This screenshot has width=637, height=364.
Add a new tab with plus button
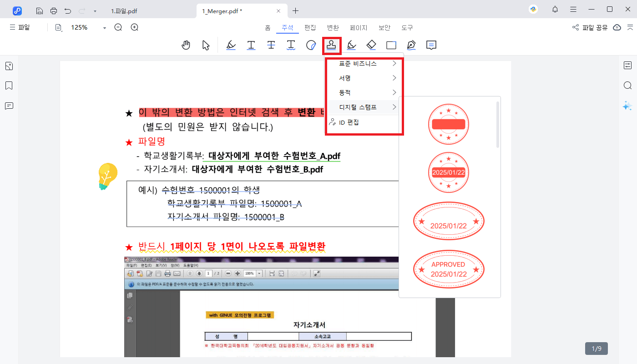point(296,10)
